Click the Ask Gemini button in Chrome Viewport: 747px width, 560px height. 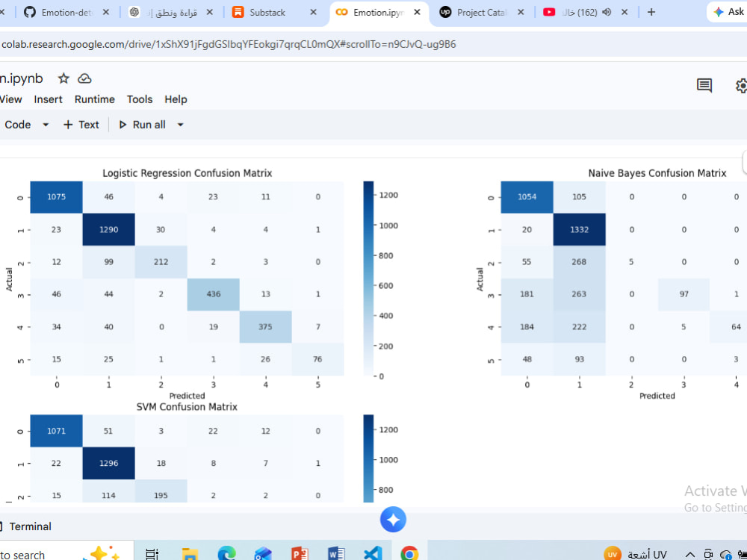click(x=728, y=12)
